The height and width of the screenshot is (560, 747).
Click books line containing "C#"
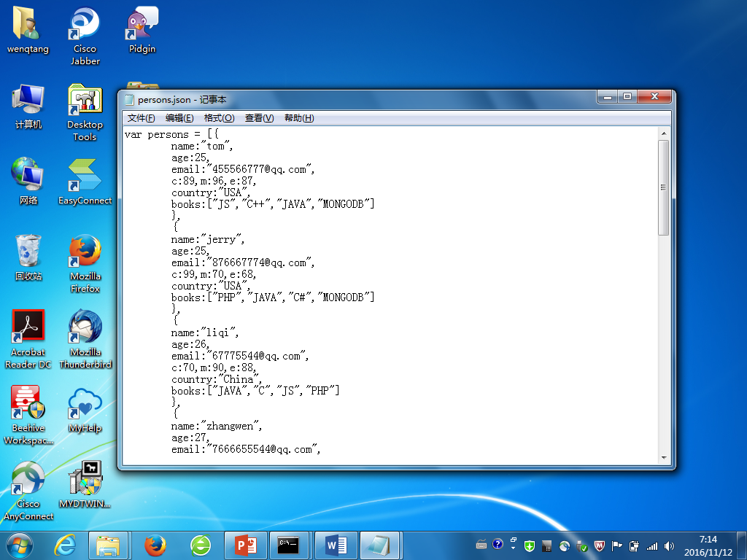tap(273, 297)
